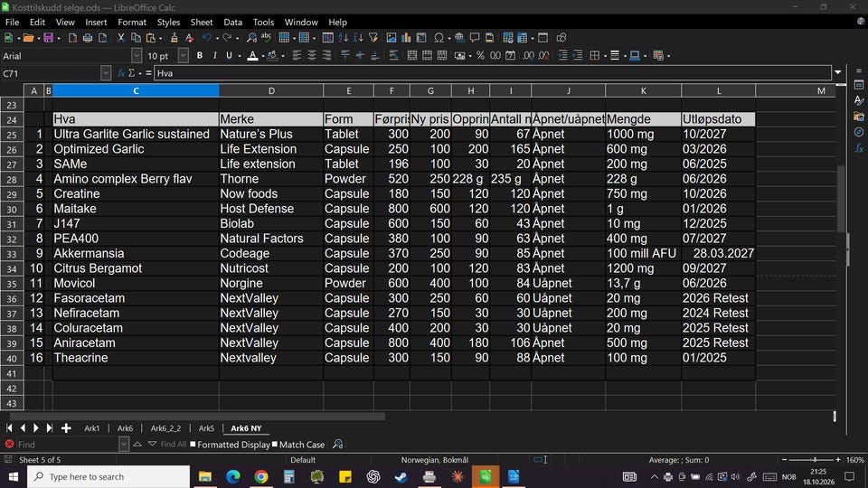This screenshot has height=488, width=868.
Task: Click the Sort Ascending icon
Action: tap(344, 38)
